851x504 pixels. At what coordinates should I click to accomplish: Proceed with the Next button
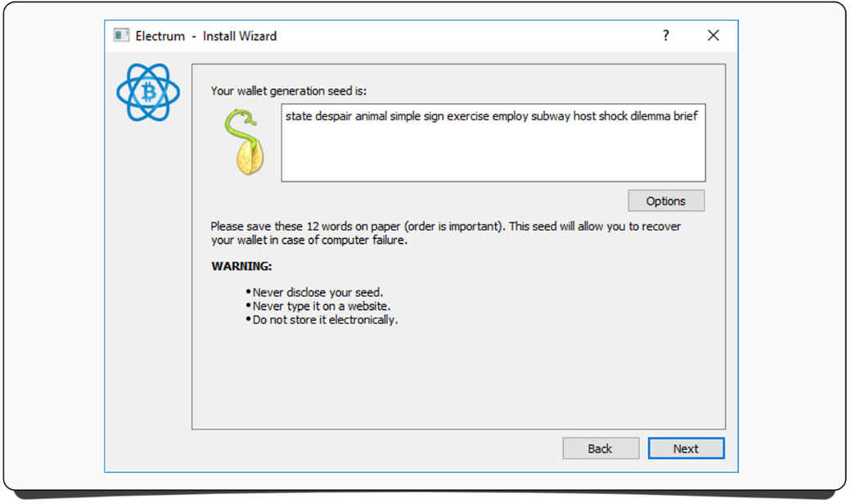coord(685,448)
